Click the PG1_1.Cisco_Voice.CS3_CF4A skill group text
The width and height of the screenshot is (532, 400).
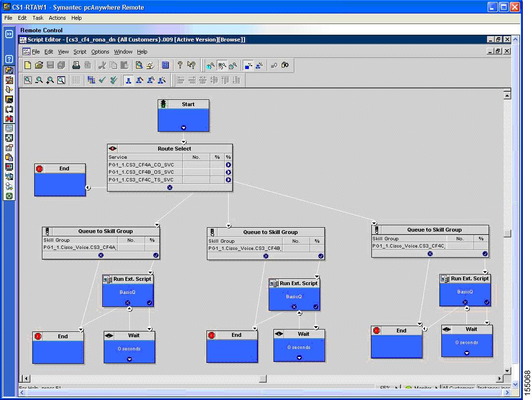pyautogui.click(x=80, y=247)
